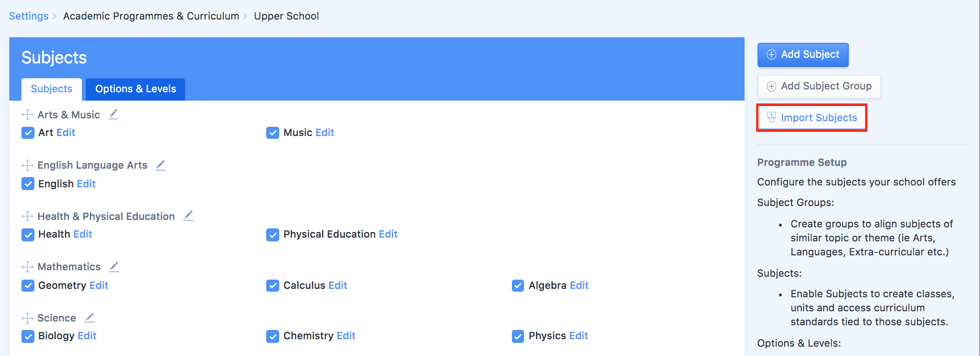Go to Settings via breadcrumb link
The image size is (980, 356).
(x=29, y=16)
